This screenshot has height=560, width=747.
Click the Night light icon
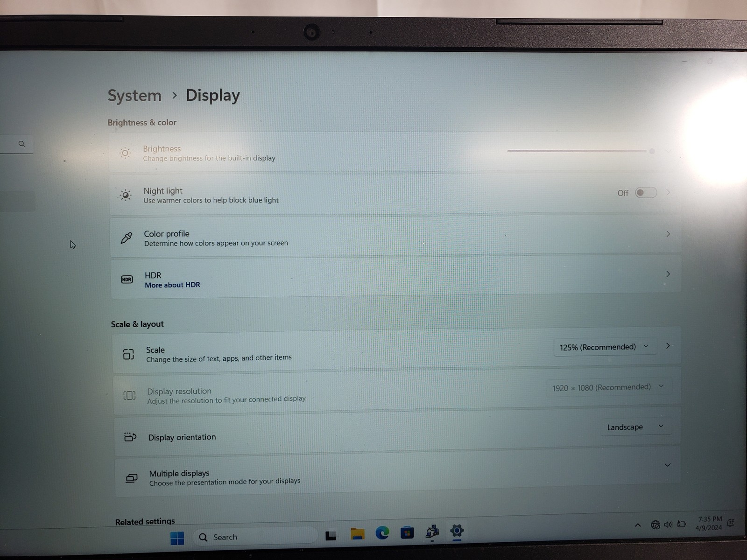125,195
